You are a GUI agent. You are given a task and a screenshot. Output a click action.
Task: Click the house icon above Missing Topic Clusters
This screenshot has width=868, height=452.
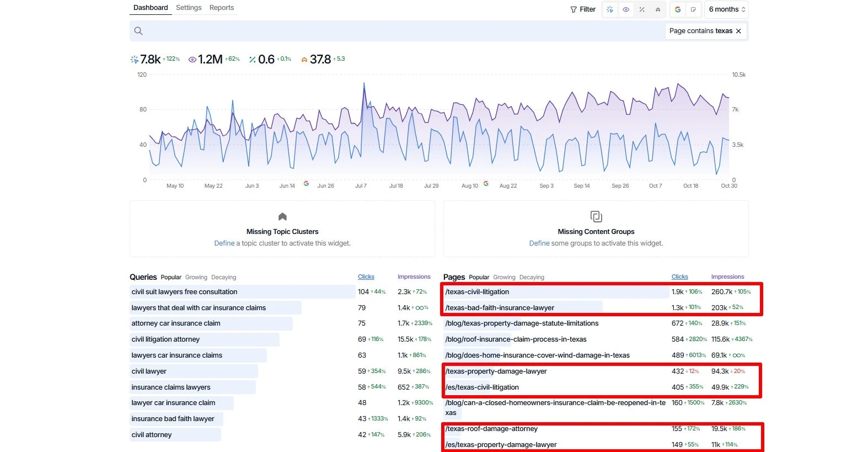(282, 216)
